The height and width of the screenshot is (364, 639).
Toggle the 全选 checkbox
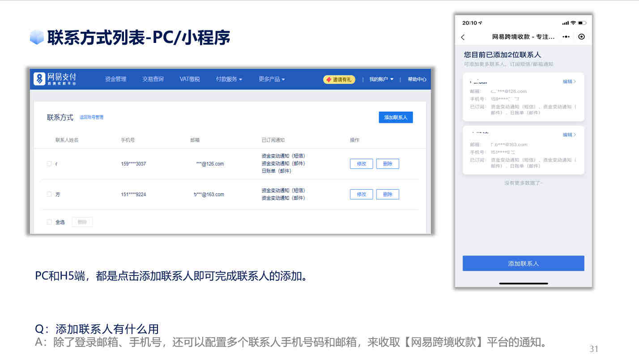49,222
